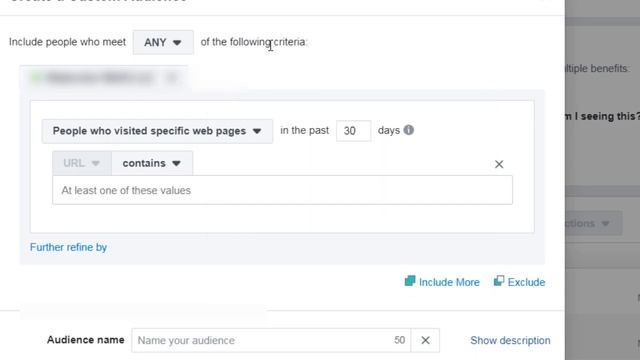The width and height of the screenshot is (640, 360).
Task: Click the disabled URL dropdown
Action: click(82, 163)
